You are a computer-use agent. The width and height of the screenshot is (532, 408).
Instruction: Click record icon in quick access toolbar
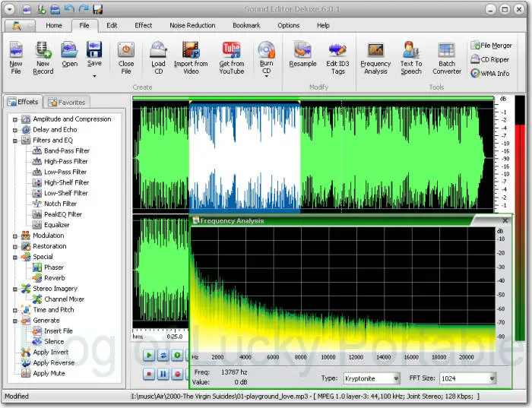pyautogui.click(x=41, y=9)
